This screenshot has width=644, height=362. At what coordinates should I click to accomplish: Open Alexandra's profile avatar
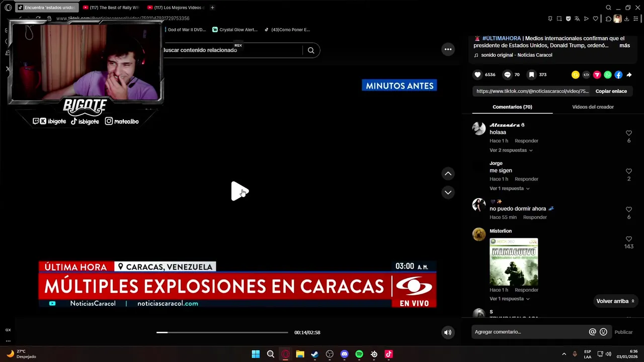pos(478,128)
